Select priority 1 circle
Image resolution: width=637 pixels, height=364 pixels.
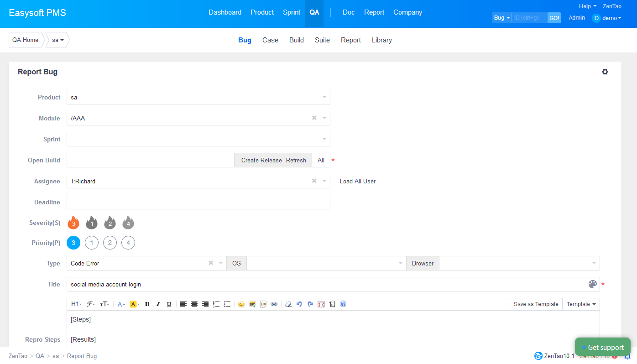click(x=92, y=243)
